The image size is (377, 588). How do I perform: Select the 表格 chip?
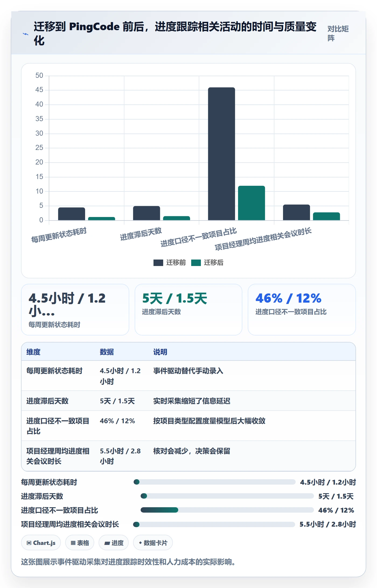pos(80,543)
